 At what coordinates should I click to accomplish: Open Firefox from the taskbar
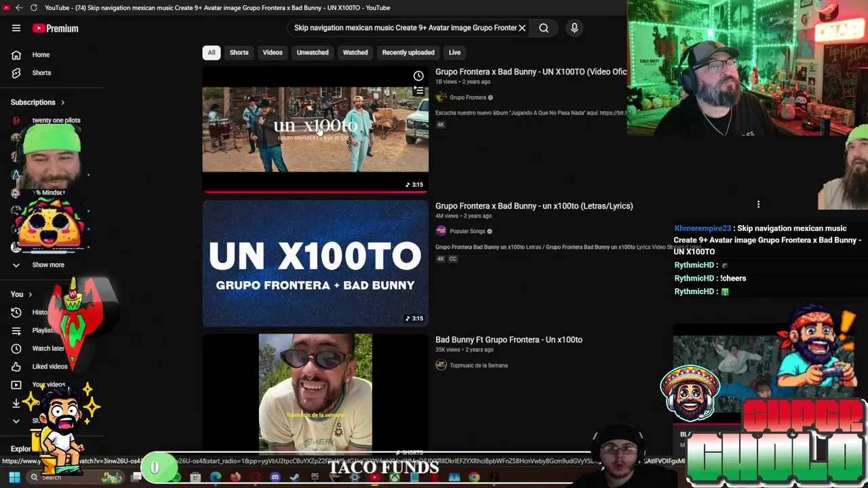coord(235,477)
